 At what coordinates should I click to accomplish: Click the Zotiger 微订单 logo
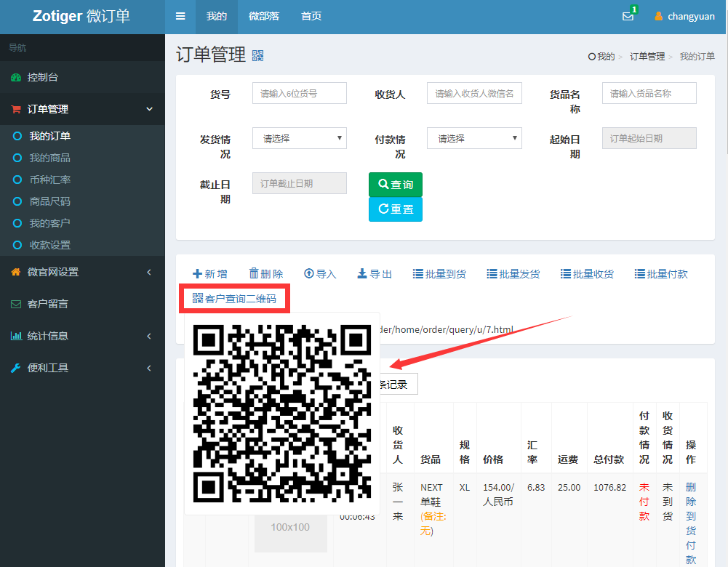(x=81, y=16)
